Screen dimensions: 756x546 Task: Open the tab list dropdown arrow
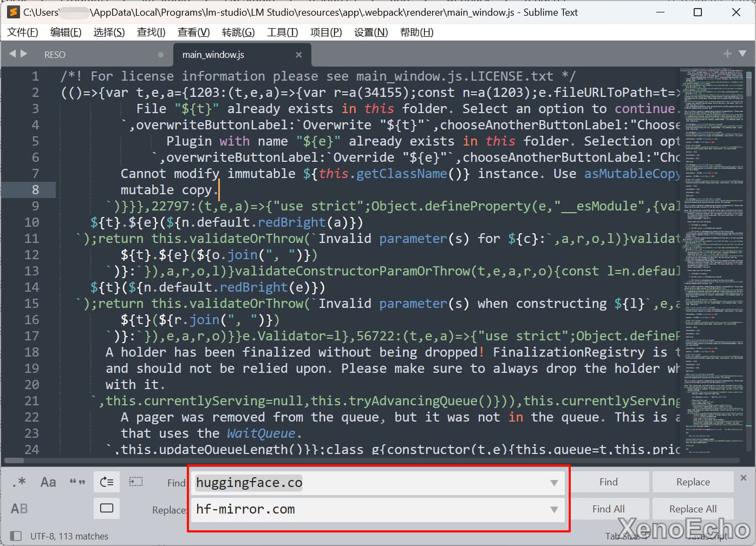coord(742,54)
